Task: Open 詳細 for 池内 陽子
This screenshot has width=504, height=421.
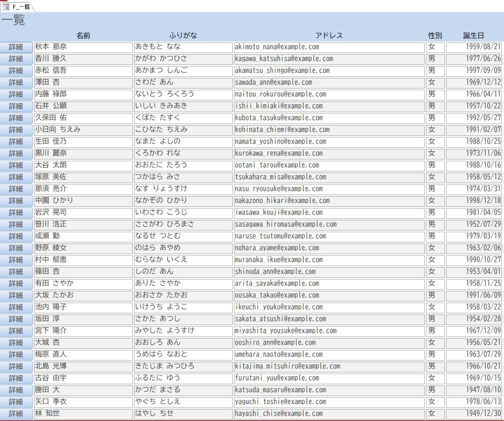Action: [x=16, y=308]
